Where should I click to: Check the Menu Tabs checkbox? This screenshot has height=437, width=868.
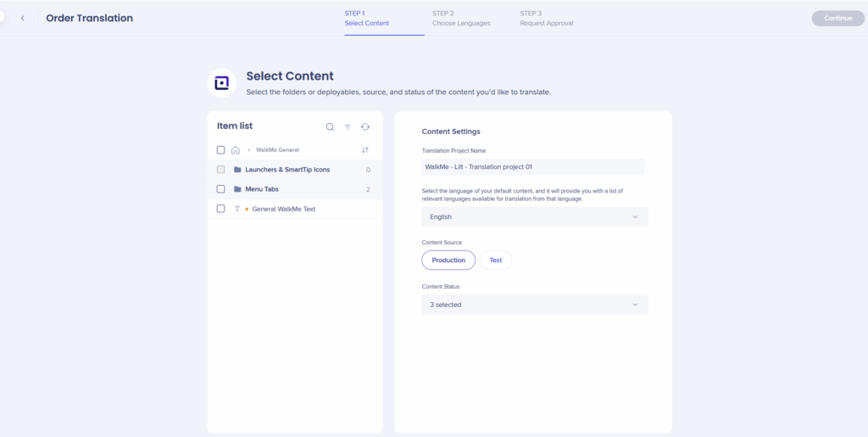[220, 189]
